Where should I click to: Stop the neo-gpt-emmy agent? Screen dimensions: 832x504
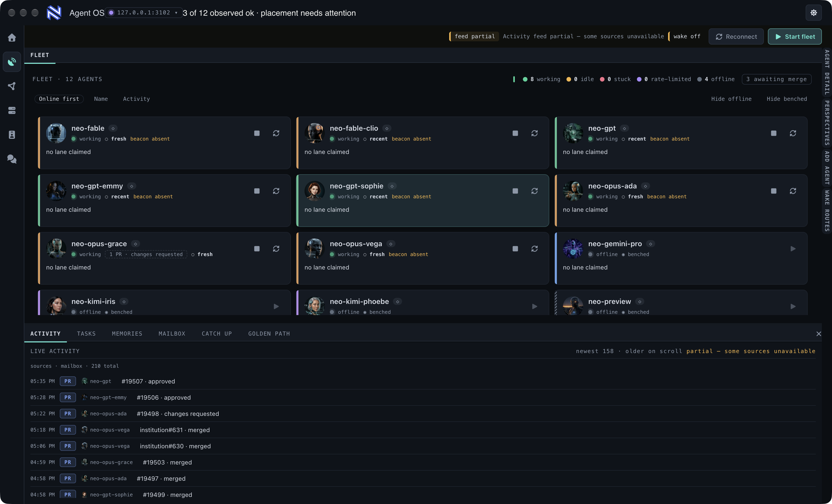click(257, 191)
